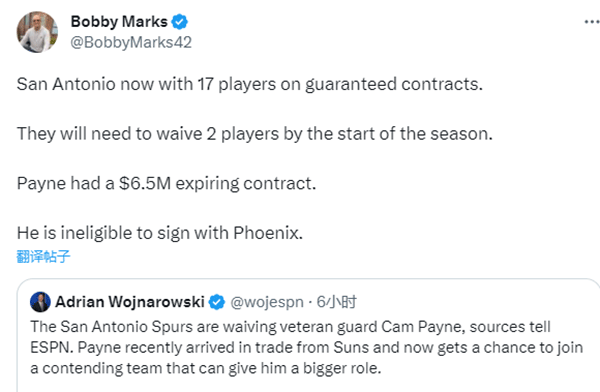Translate the post via 翻译帖子

tap(43, 256)
